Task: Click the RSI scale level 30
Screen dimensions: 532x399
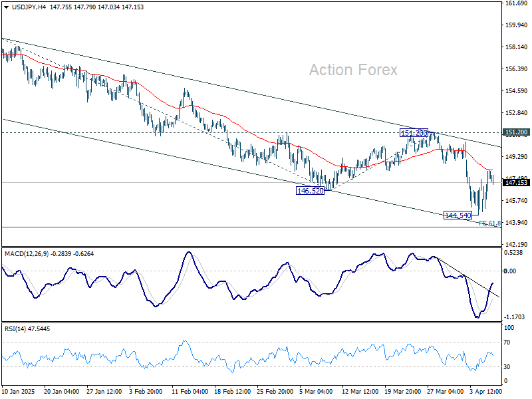Action: [x=507, y=367]
